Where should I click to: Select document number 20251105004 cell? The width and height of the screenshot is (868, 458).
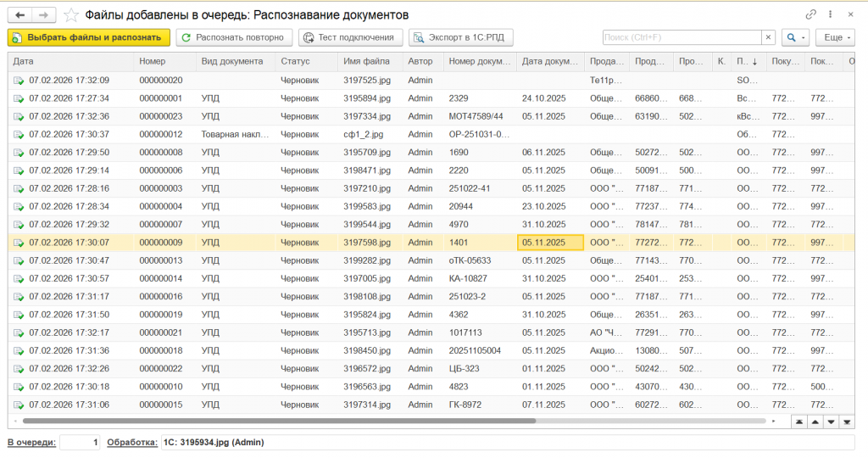tap(480, 350)
